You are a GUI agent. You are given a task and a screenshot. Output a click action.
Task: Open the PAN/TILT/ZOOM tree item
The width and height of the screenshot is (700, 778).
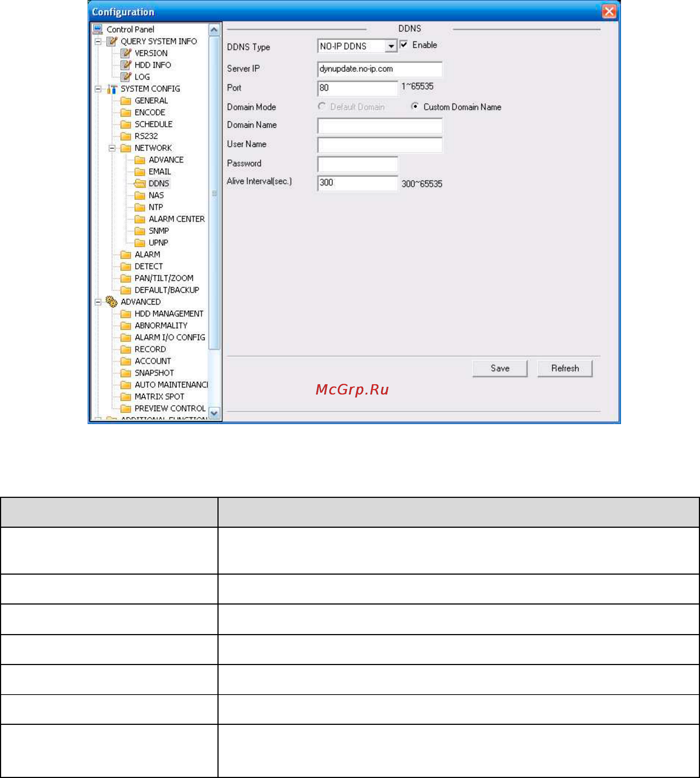164,278
